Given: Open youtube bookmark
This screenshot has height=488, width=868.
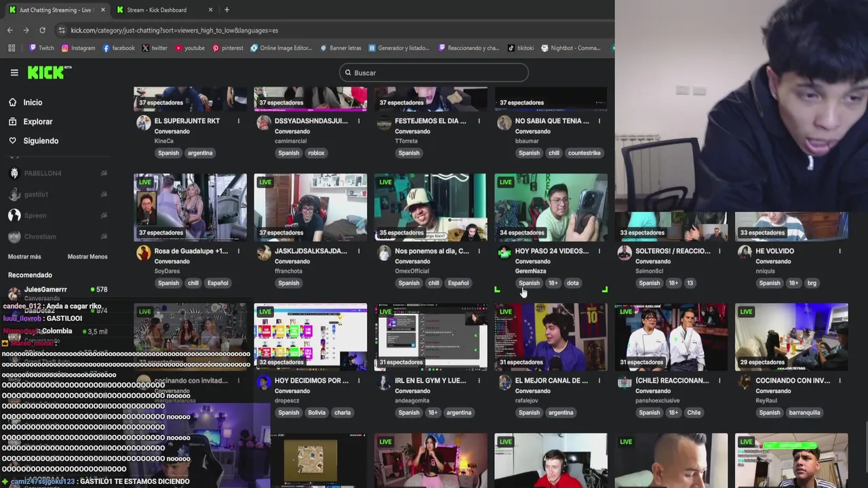Looking at the screenshot, I should (190, 48).
